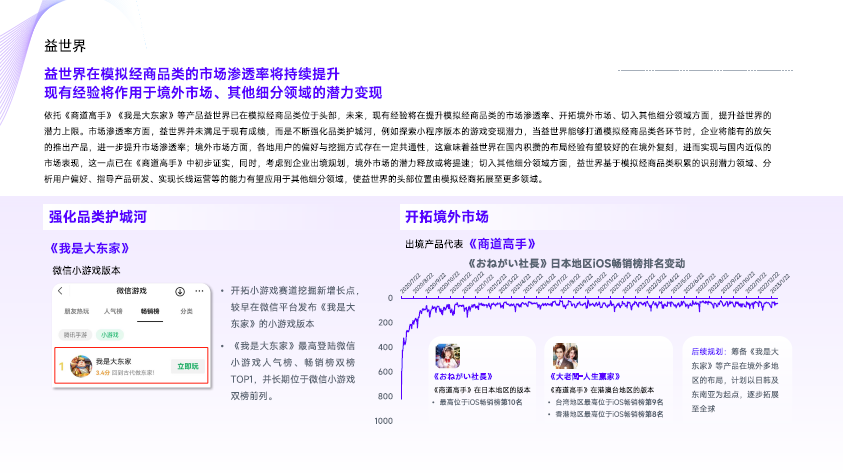The height and width of the screenshot is (474, 843).
Task: Click the purple 《大老闆-人生贏家》 card title
Action: (585, 377)
